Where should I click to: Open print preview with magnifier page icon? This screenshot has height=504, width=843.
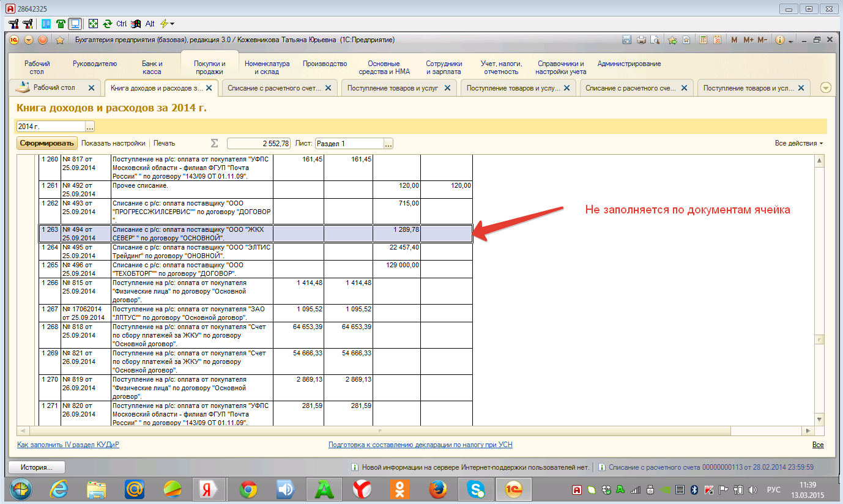[655, 40]
